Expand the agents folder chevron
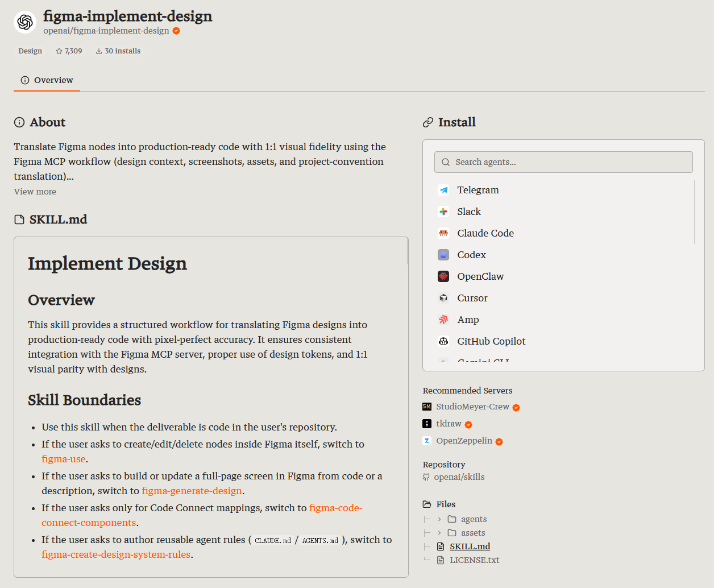Screen dimensions: 714x588 (x=439, y=519)
